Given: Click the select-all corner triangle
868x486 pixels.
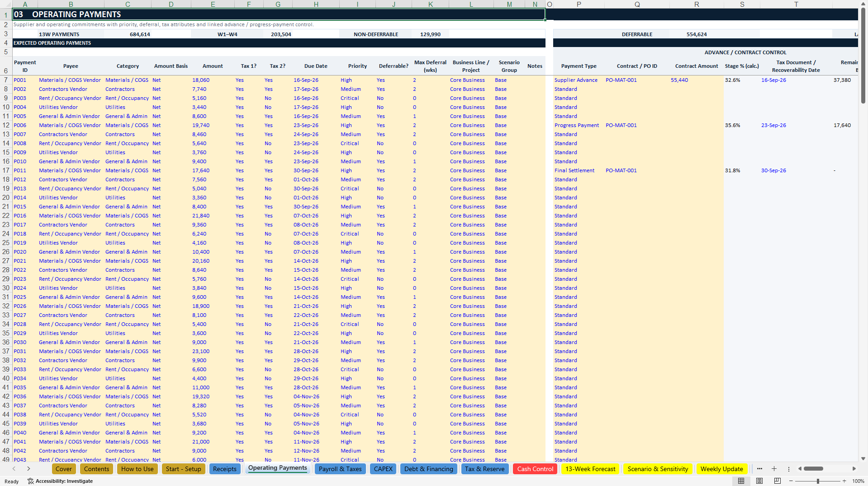Looking at the screenshot, I should pyautogui.click(x=5, y=4).
